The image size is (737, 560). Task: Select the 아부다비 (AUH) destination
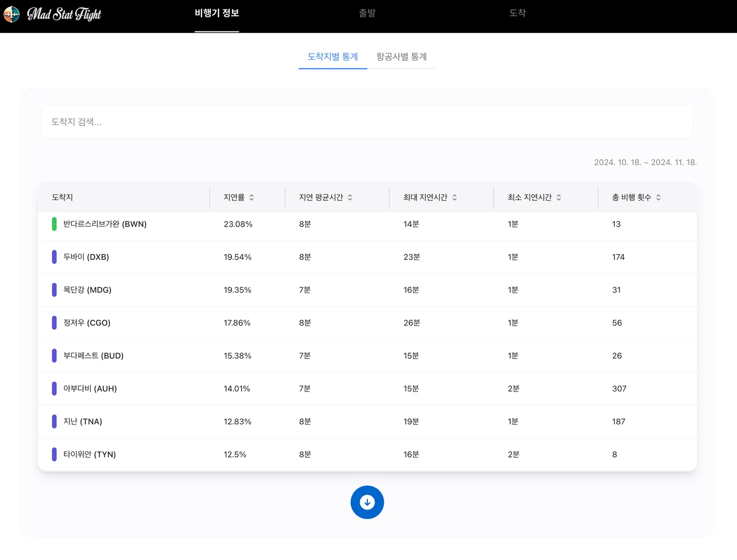90,389
